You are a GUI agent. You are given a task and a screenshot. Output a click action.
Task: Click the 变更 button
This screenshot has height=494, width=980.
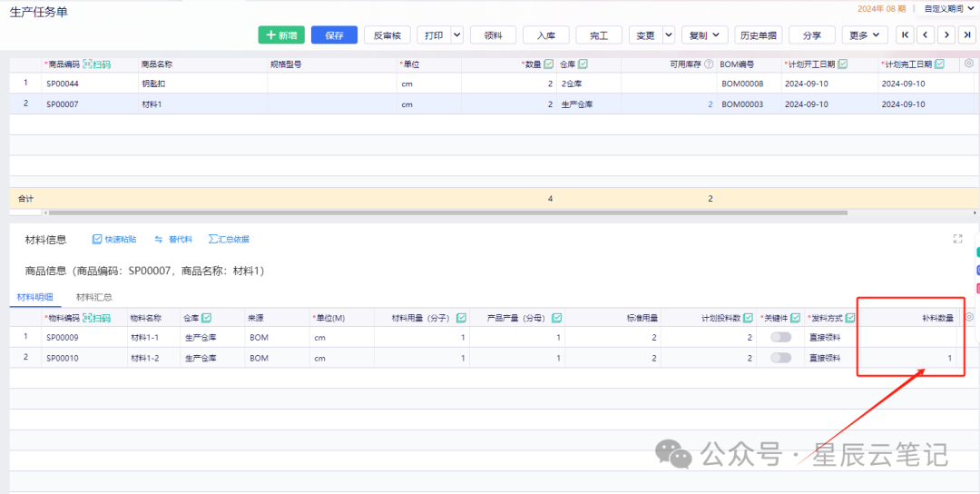(646, 35)
